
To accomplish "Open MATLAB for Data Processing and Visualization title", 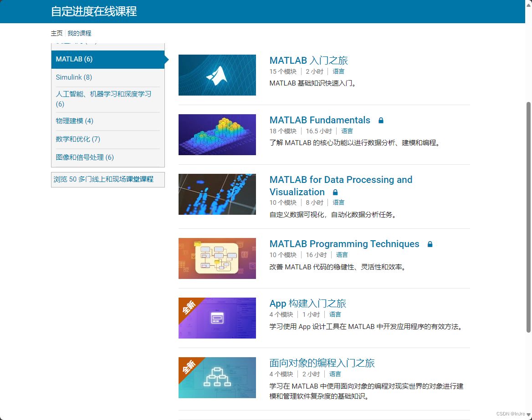I will pyautogui.click(x=341, y=186).
